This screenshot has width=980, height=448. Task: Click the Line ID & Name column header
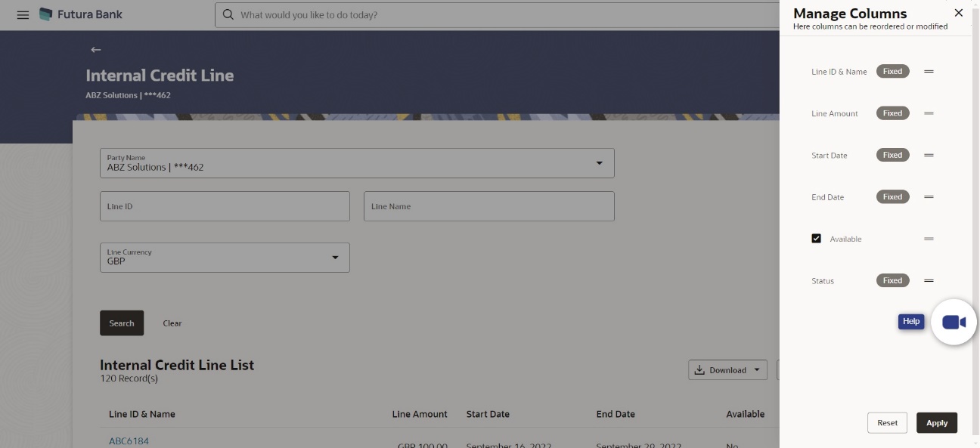pyautogui.click(x=142, y=414)
